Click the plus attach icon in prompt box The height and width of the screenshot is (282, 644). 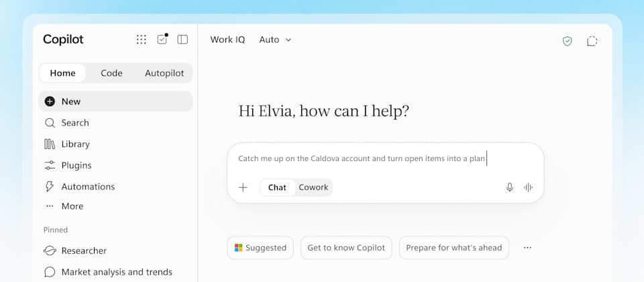(x=243, y=187)
